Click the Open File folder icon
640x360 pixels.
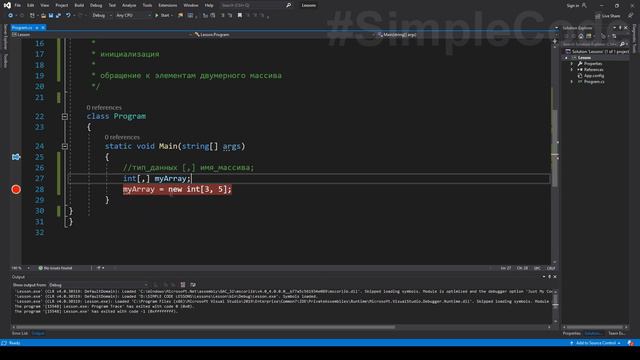coord(43,16)
